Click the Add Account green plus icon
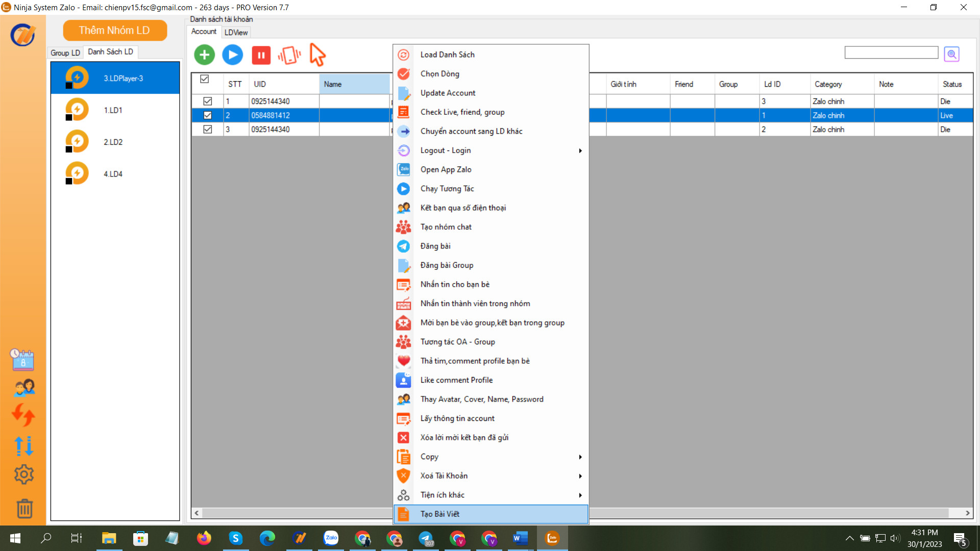Image resolution: width=980 pixels, height=551 pixels. point(205,54)
